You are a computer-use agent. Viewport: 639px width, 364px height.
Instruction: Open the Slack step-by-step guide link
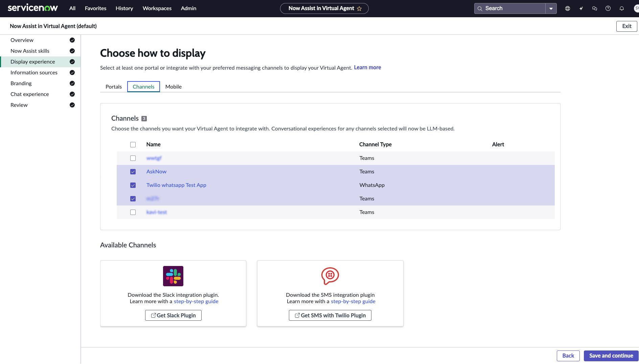click(196, 301)
